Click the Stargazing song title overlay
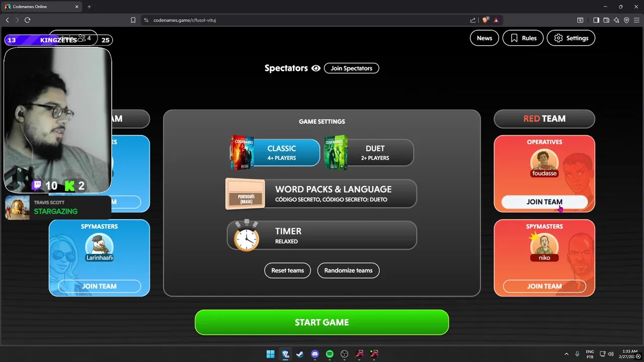This screenshot has width=644, height=362. click(x=55, y=211)
